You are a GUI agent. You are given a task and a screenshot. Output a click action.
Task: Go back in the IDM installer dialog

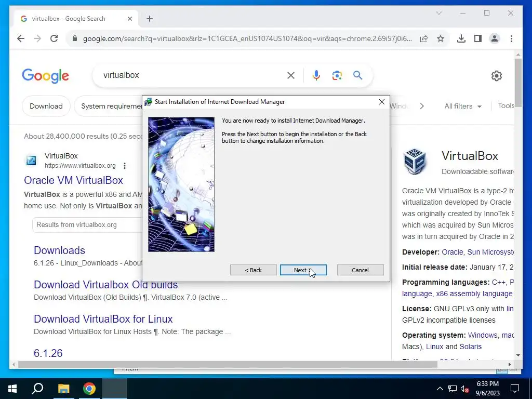click(253, 270)
